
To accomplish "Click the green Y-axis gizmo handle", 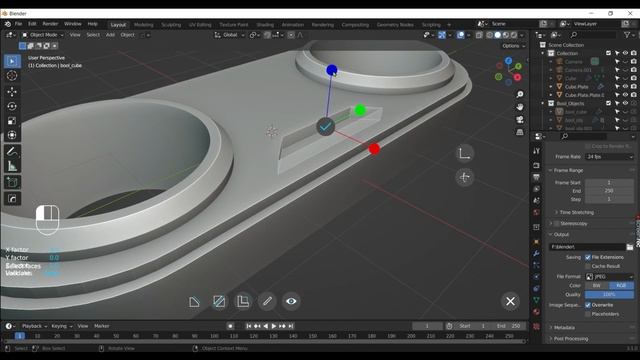I will [360, 110].
